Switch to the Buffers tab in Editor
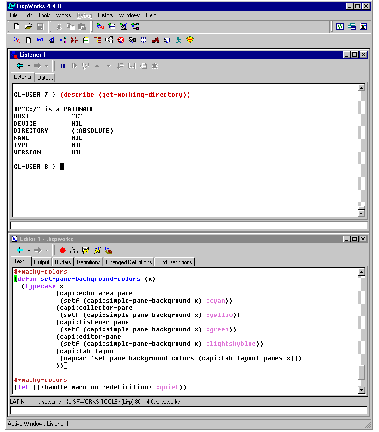379x432 pixels. pos(63,262)
